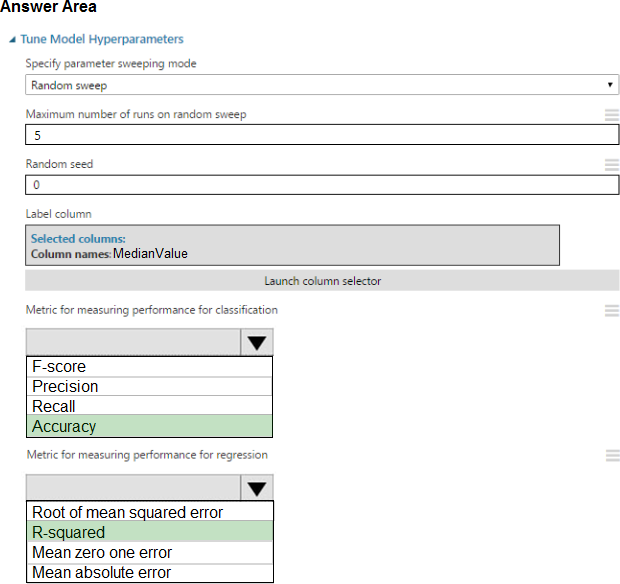Click the Random seed input field

(321, 185)
